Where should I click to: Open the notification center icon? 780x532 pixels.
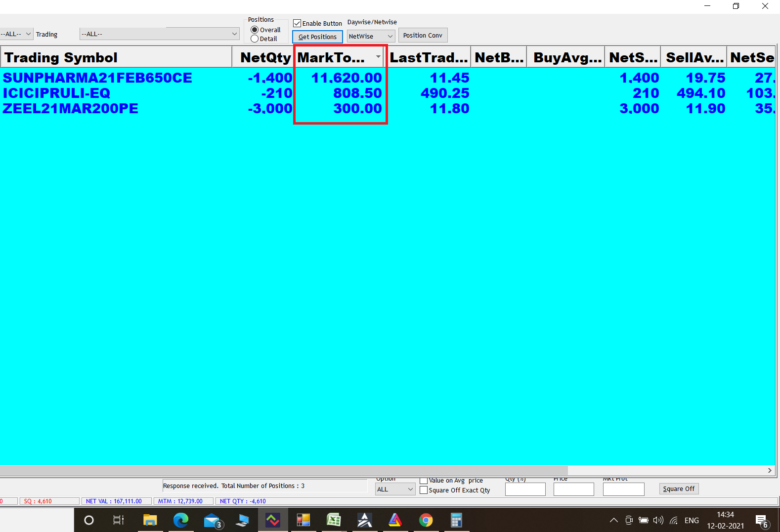(x=761, y=520)
